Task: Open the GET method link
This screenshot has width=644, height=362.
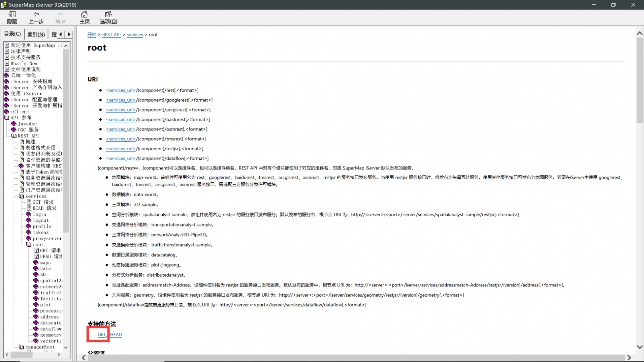Action: click(x=102, y=335)
